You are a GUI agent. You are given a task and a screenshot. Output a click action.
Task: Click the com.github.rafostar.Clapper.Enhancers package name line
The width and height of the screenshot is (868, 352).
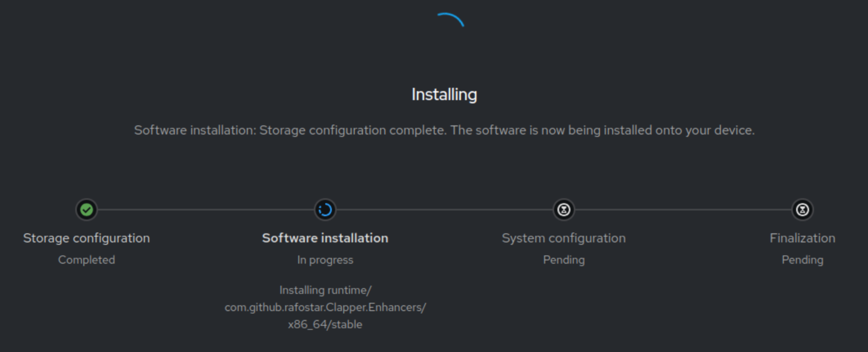pos(325,307)
